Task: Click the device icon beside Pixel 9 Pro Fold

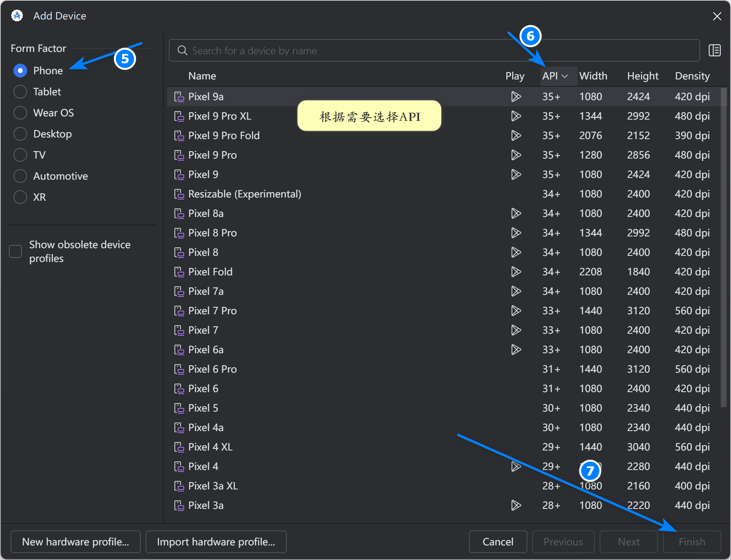Action: [179, 135]
